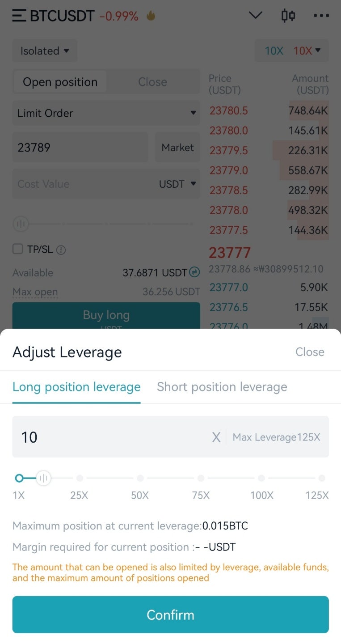
Task: Tap the TP/SL info icon
Action: [61, 250]
